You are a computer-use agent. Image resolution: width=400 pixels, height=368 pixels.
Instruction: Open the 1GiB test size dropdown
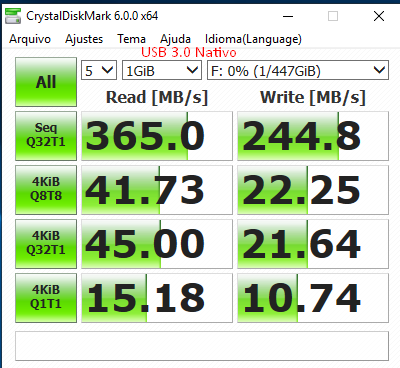pos(162,70)
